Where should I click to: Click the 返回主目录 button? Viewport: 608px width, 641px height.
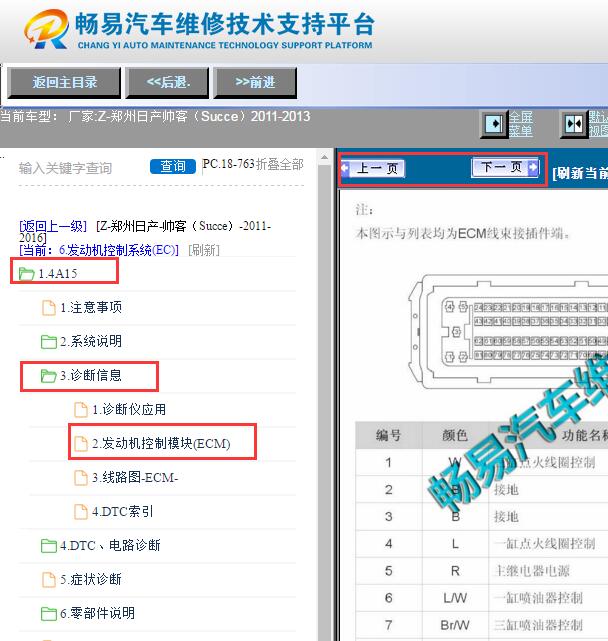coord(64,83)
